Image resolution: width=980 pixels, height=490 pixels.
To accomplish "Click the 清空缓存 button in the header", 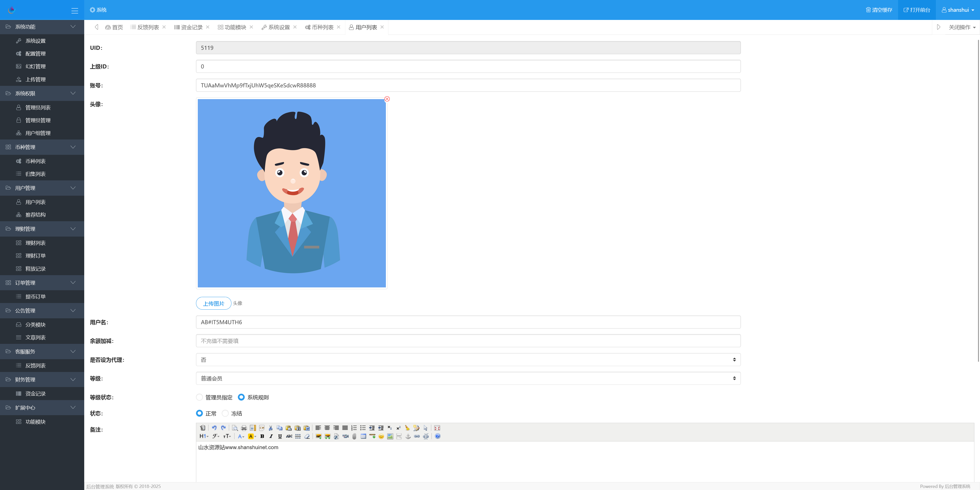I will [x=879, y=10].
